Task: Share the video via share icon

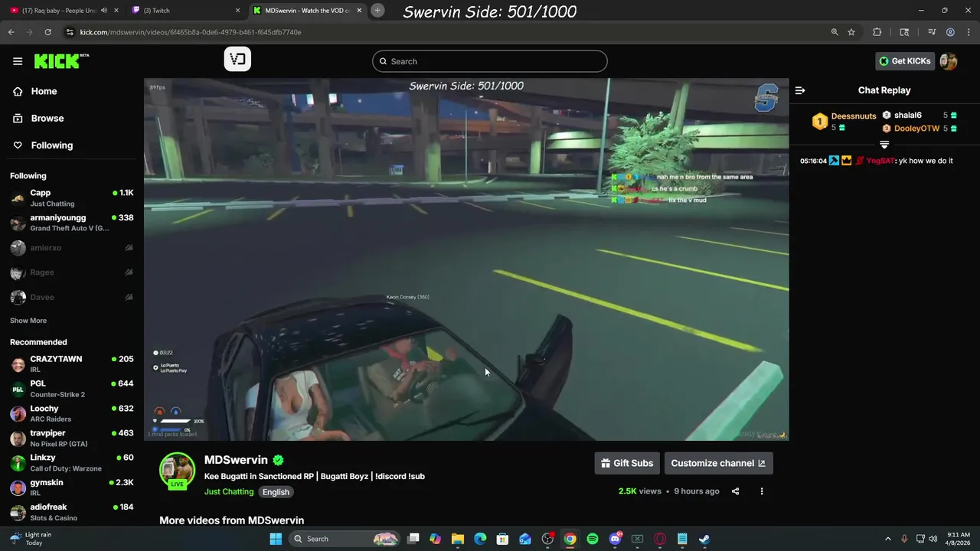Action: 735,491
